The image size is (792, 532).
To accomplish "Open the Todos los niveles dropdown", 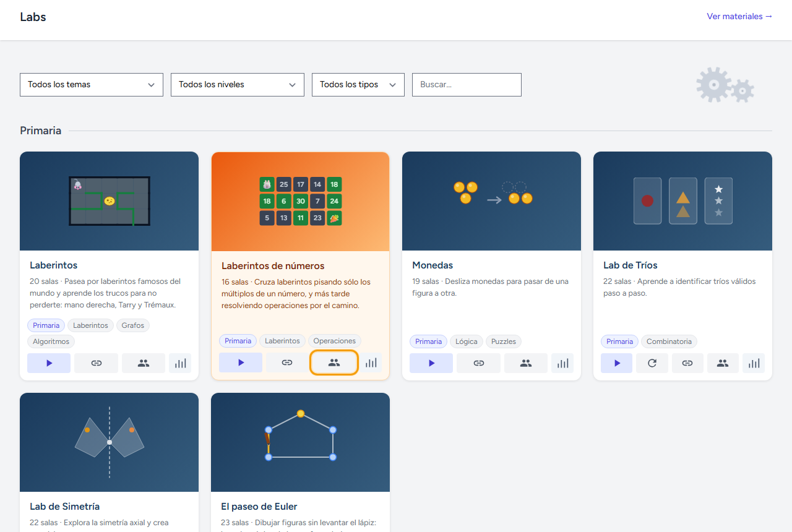I will click(x=238, y=85).
